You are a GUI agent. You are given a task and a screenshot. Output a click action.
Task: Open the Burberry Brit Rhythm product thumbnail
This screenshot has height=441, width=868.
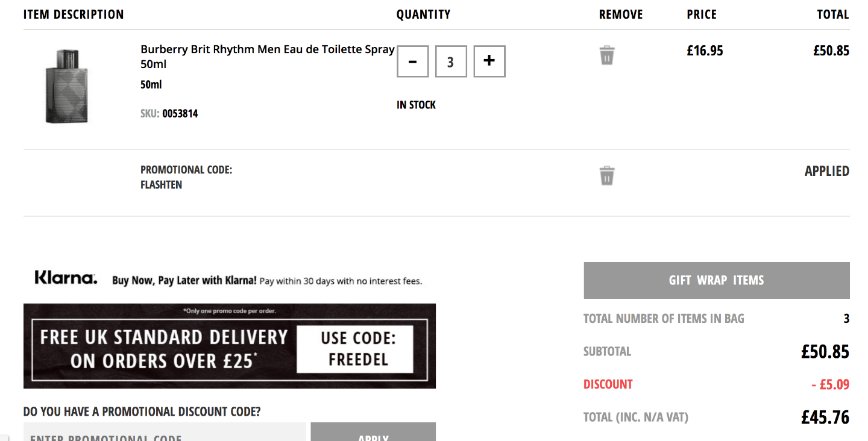point(66,87)
